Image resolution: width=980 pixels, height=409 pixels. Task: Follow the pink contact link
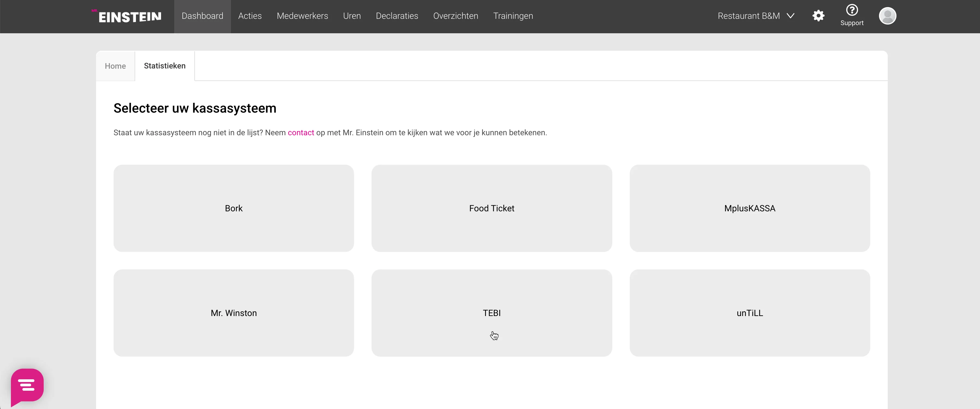coord(301,133)
